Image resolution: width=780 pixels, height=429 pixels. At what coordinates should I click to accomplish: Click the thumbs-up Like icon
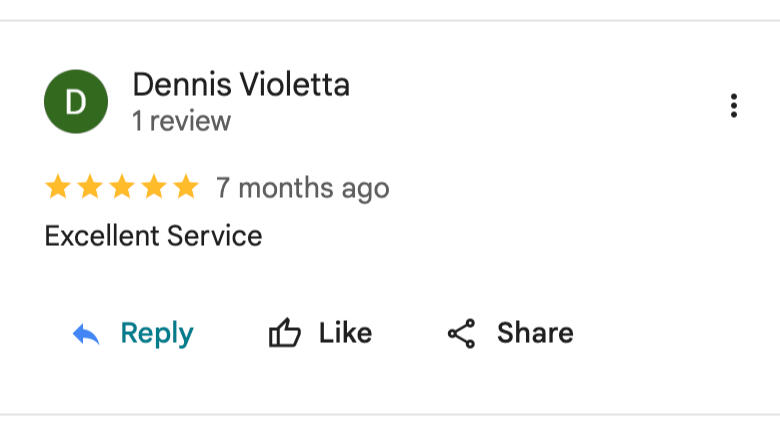point(285,334)
